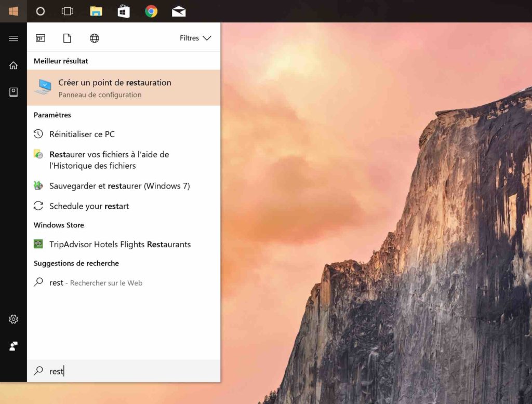532x404 pixels.
Task: Open Cortana settings gear
Action: point(13,319)
